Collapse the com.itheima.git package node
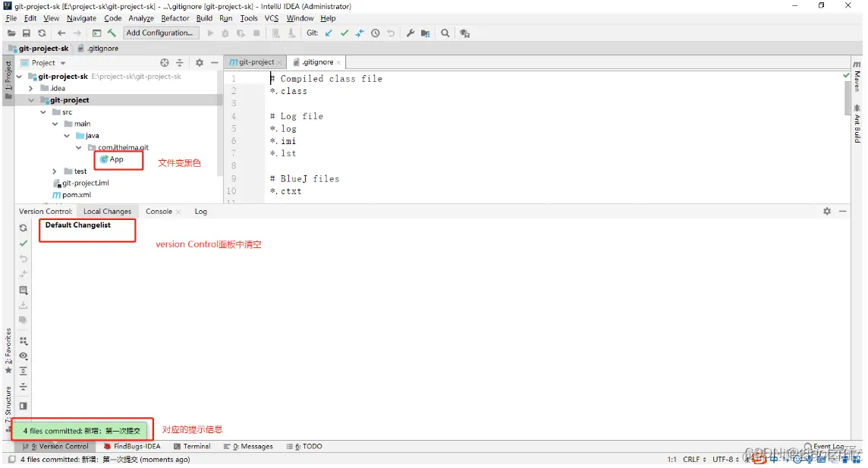Image resolution: width=868 pixels, height=468 pixels. pyautogui.click(x=79, y=148)
